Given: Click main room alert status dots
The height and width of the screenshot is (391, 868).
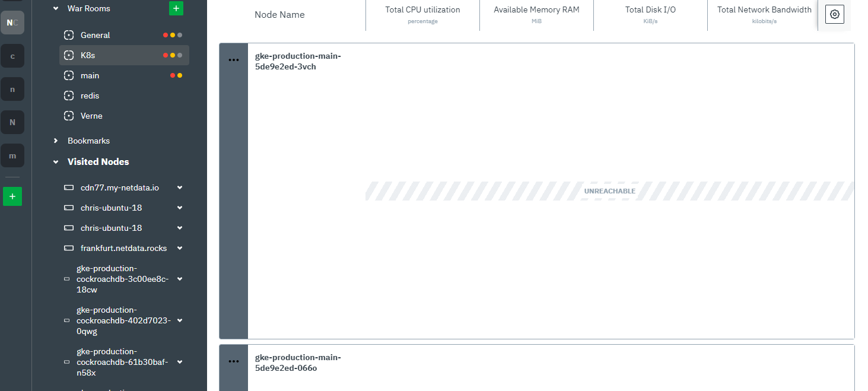Looking at the screenshot, I should point(176,75).
